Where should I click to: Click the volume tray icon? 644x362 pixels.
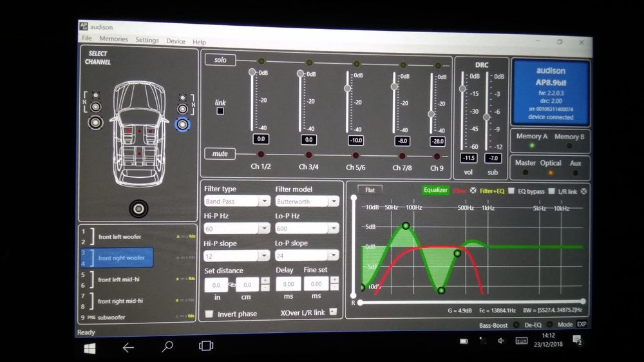pyautogui.click(x=500, y=341)
